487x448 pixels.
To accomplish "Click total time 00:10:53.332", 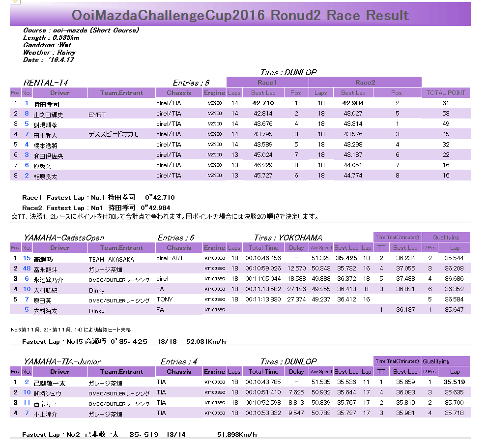I will [x=263, y=413].
